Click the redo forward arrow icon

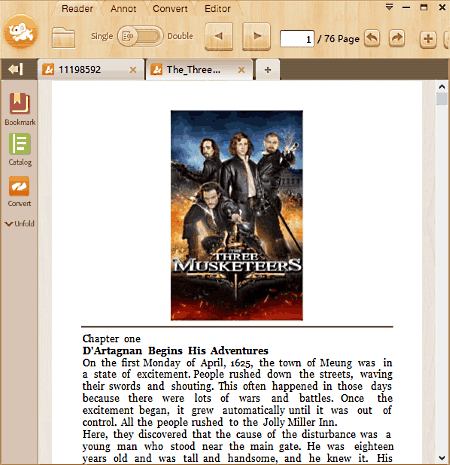(397, 38)
